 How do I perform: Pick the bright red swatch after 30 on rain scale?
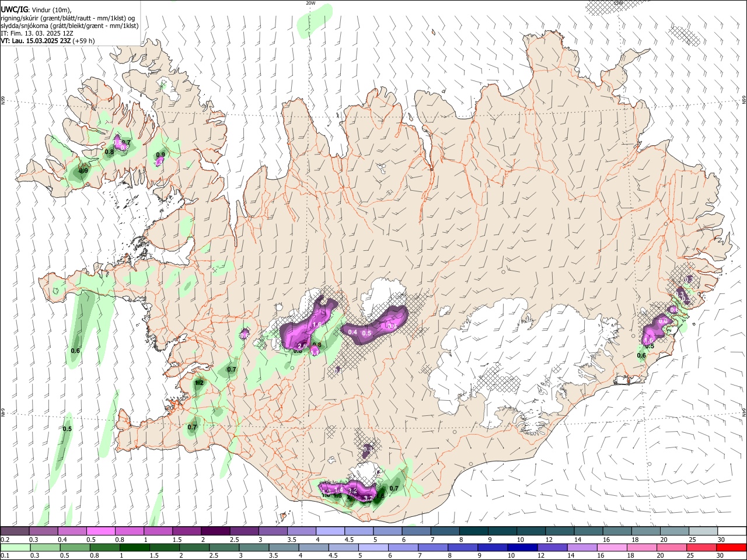731,548
